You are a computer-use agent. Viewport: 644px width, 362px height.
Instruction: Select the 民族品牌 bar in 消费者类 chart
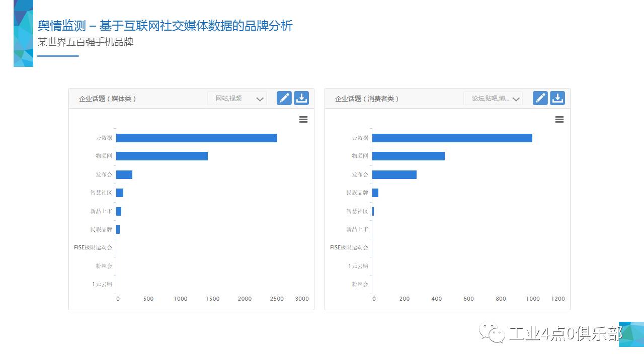click(x=375, y=193)
